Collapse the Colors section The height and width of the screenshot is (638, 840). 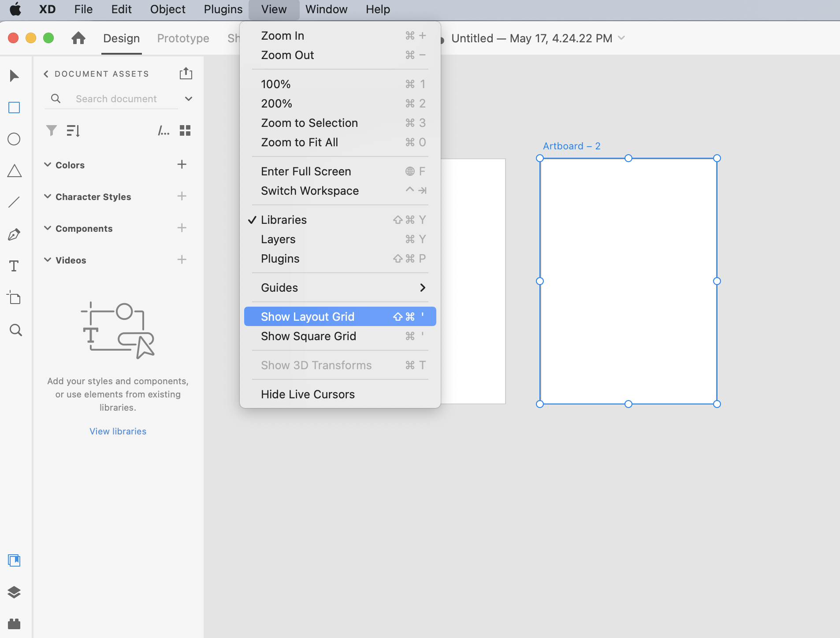pos(48,165)
